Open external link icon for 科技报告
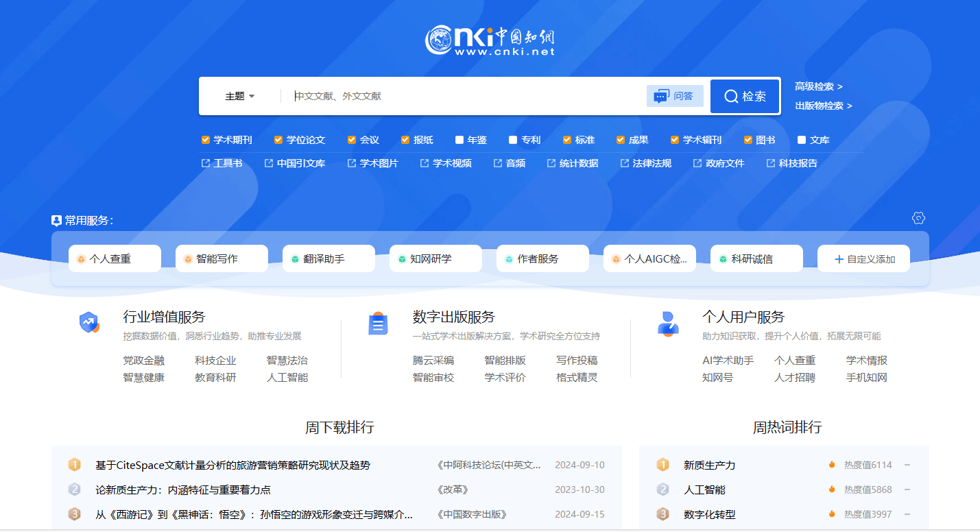 coord(771,163)
